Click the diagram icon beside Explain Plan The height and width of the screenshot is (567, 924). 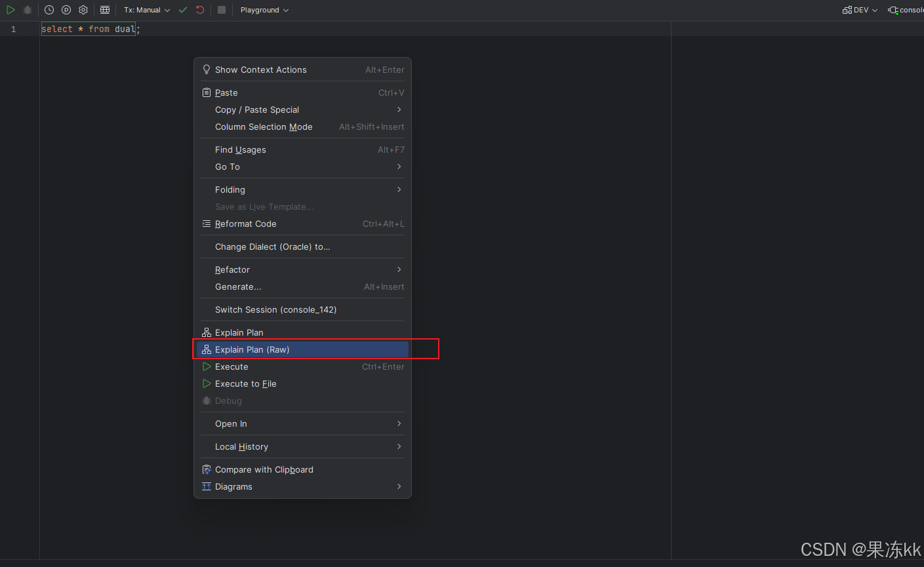point(207,332)
